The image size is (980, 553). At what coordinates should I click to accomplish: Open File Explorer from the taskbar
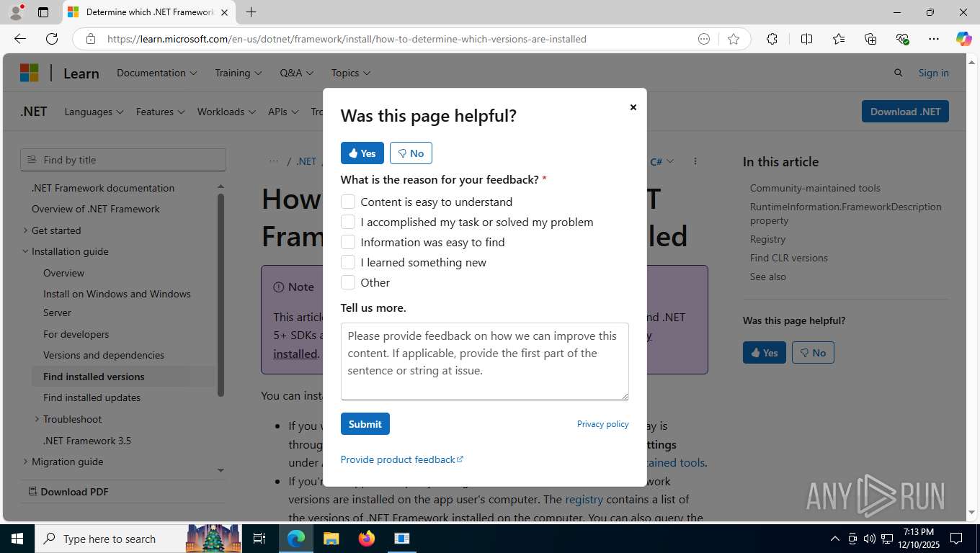tap(331, 539)
